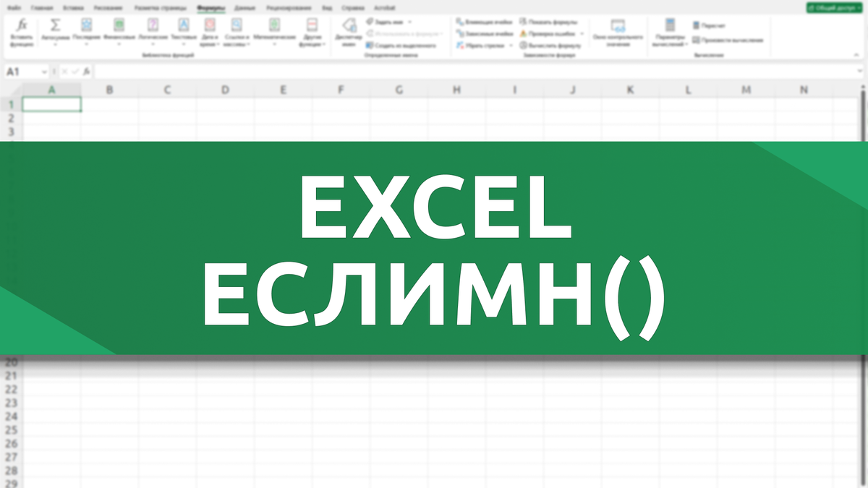Image resolution: width=868 pixels, height=488 pixels.
Task: Expand More Functions (Другие функции) dropdown
Action: click(312, 32)
